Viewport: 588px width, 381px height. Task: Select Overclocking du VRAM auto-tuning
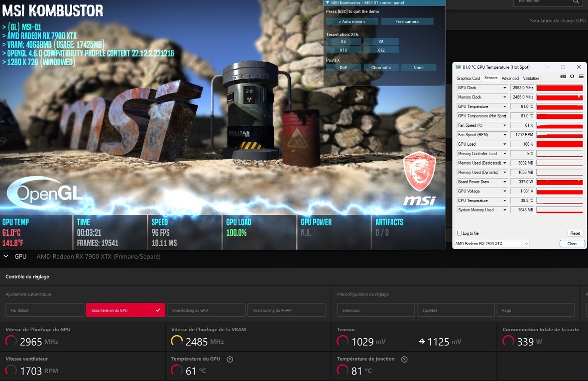point(286,310)
